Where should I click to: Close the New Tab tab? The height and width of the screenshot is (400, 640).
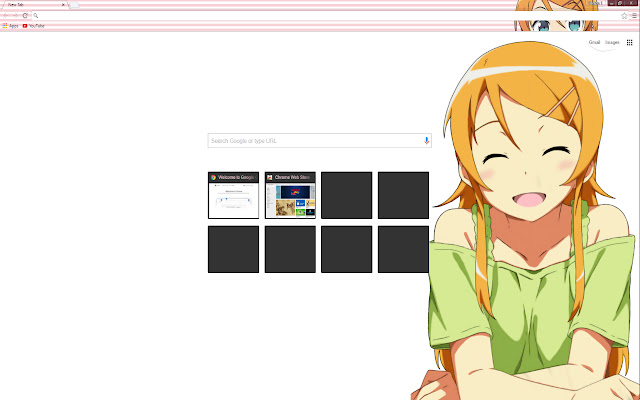coord(63,5)
